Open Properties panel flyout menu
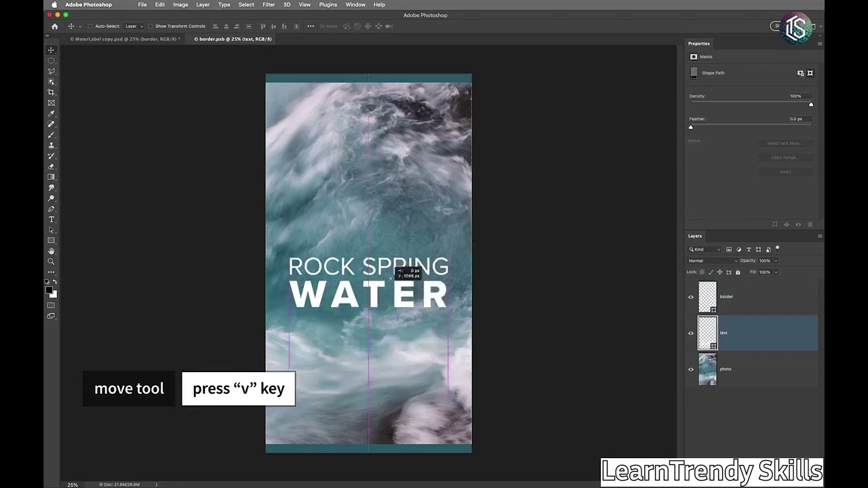This screenshot has height=488, width=868. click(819, 43)
